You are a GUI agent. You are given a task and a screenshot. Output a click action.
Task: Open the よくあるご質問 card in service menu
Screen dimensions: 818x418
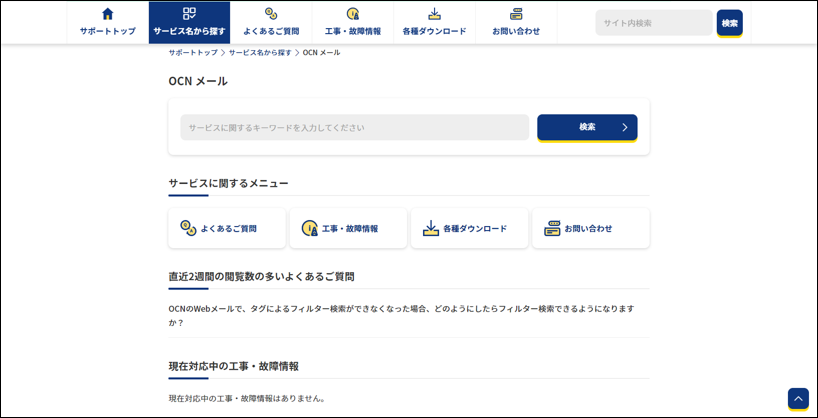(227, 228)
